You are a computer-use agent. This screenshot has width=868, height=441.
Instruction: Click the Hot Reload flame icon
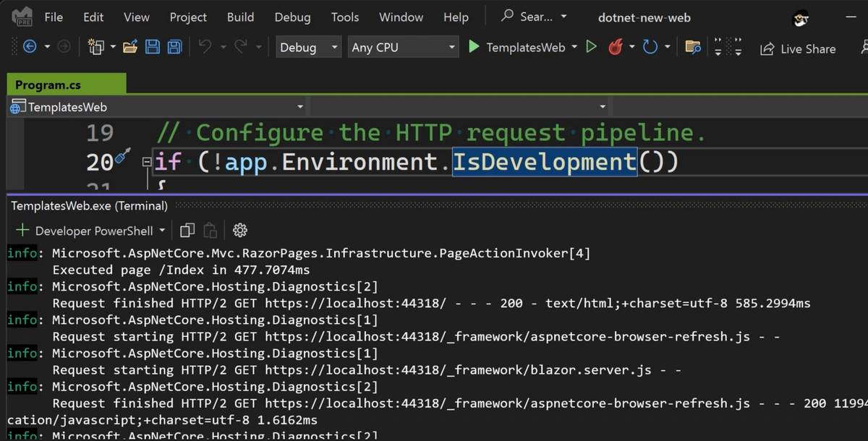(616, 47)
